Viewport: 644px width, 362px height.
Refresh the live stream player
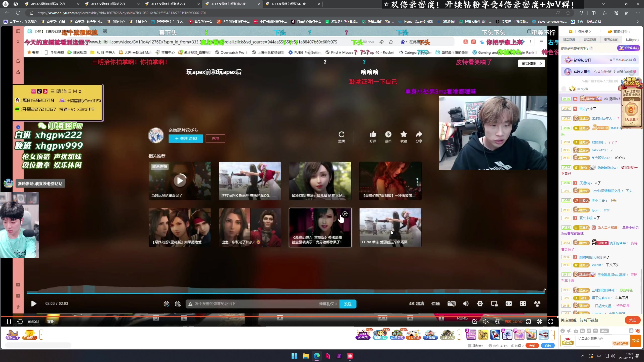pyautogui.click(x=20, y=322)
